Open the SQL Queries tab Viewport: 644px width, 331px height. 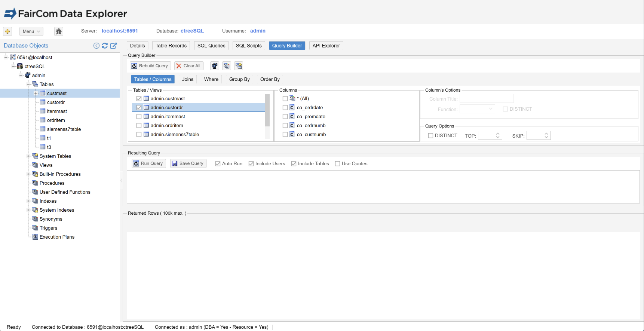pyautogui.click(x=211, y=46)
